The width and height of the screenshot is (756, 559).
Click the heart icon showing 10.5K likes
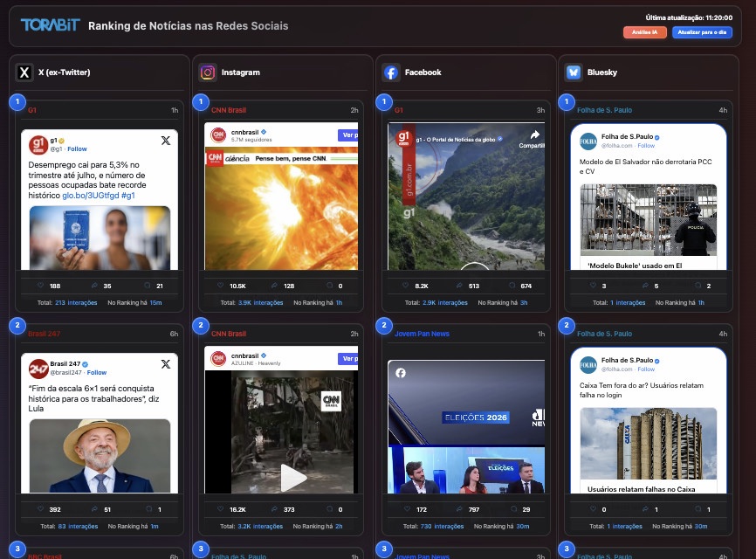[x=220, y=286]
